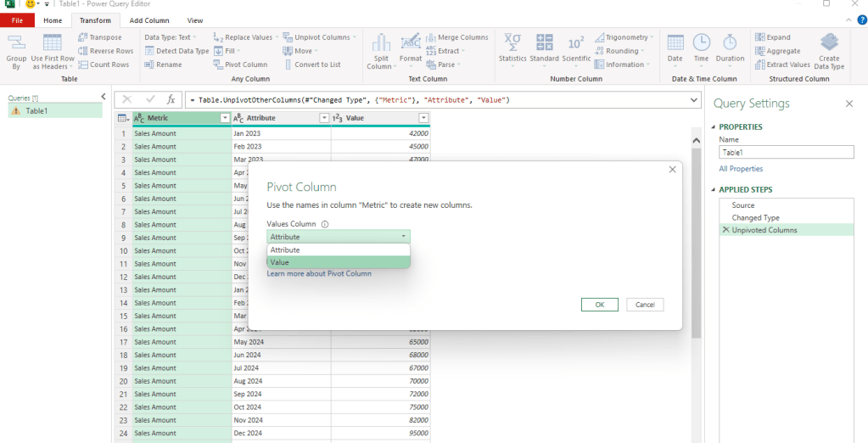Expand the Metric column filter dropdown
Screen dimensions: 868x443
(x=225, y=118)
